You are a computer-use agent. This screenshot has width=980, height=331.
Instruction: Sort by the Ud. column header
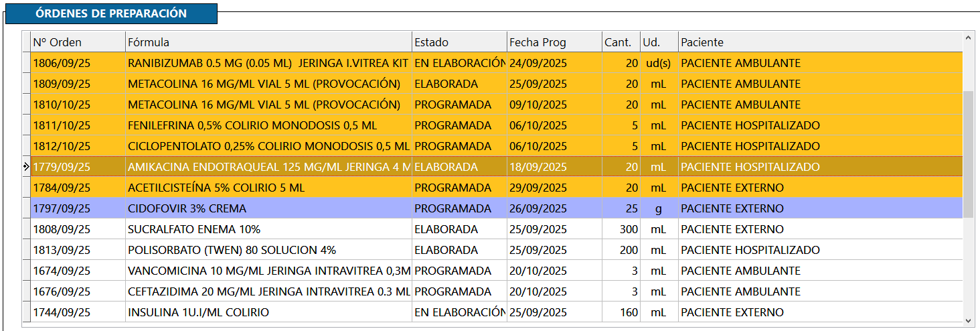(659, 42)
